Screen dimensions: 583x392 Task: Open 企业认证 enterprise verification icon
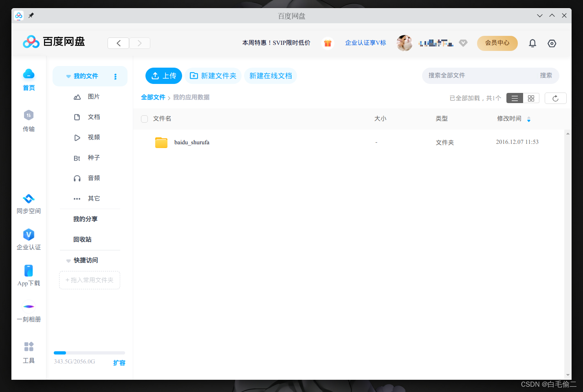[x=29, y=235]
